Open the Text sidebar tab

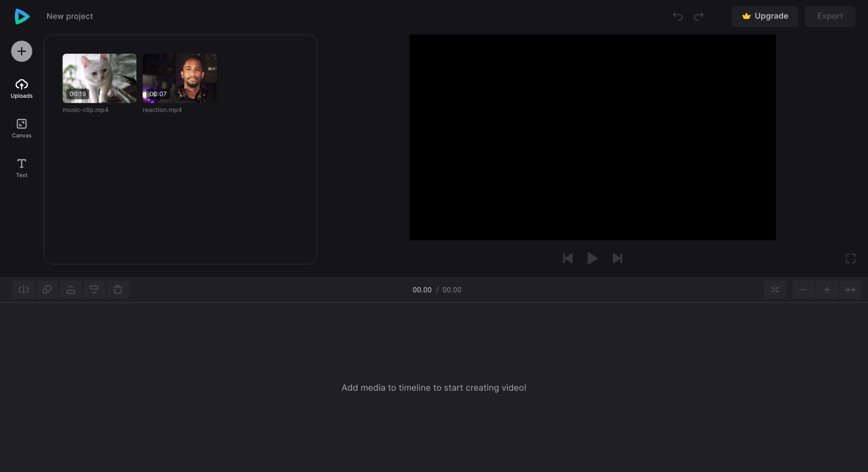point(22,168)
